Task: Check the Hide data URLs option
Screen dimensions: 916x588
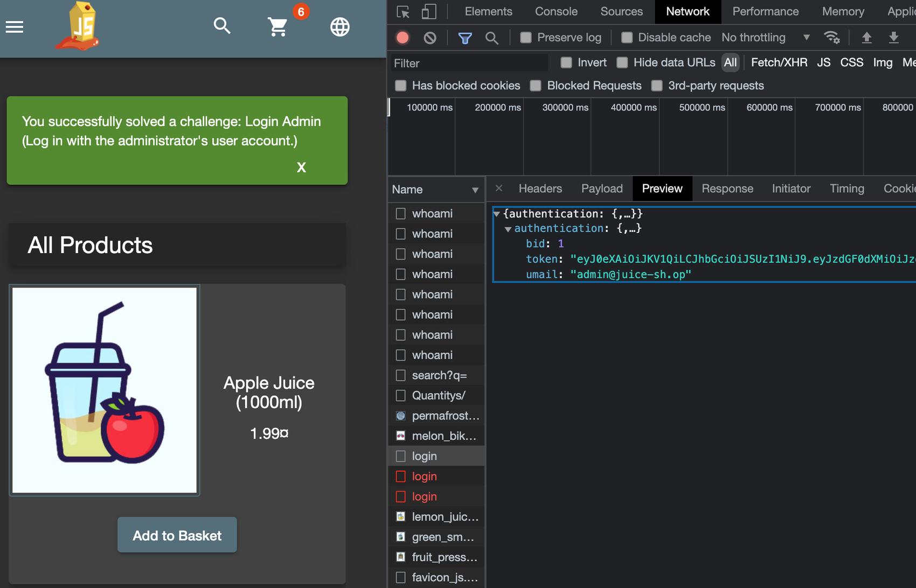Action: click(622, 63)
